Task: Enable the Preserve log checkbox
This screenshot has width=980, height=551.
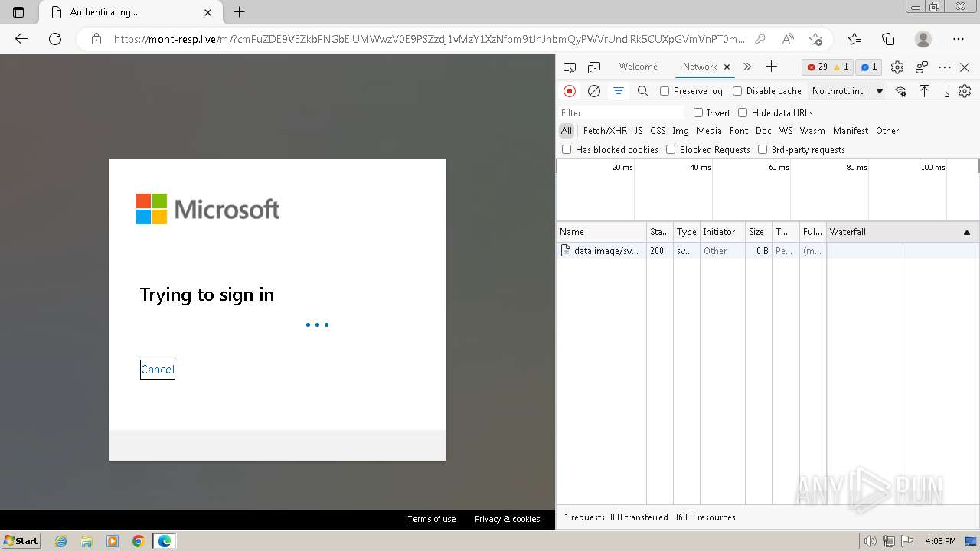Action: (665, 91)
